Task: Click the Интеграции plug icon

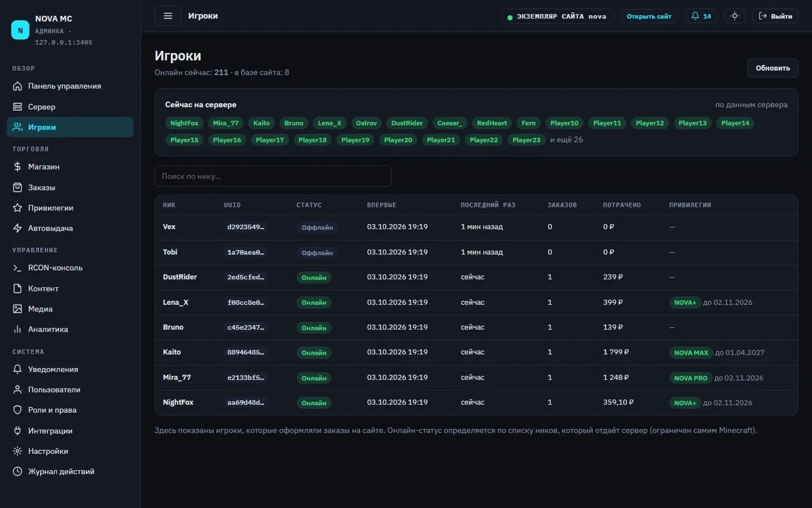Action: [17, 431]
